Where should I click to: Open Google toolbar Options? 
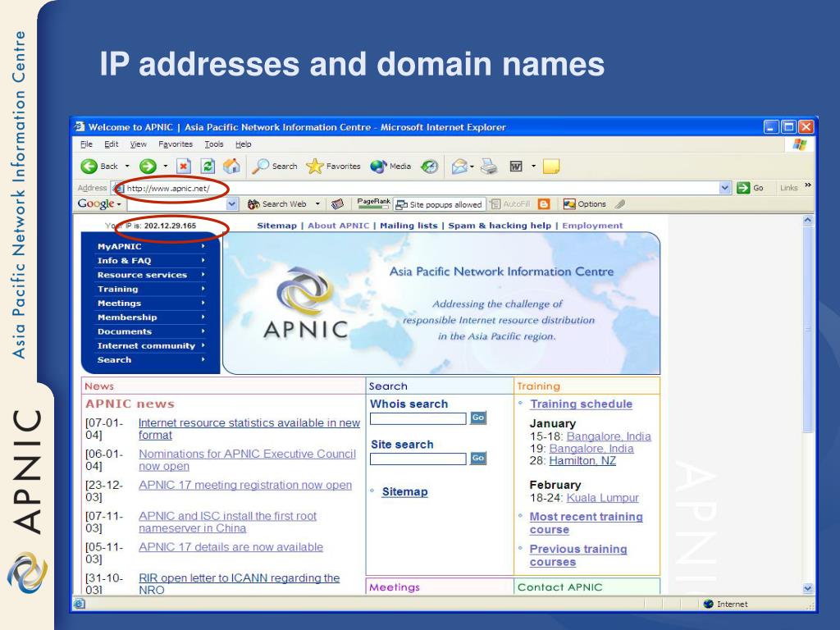pos(584,204)
